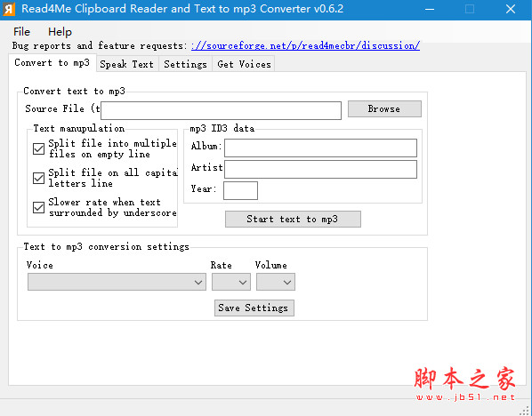Click the window resize grip icon
The height and width of the screenshot is (416, 532).
coord(525,411)
